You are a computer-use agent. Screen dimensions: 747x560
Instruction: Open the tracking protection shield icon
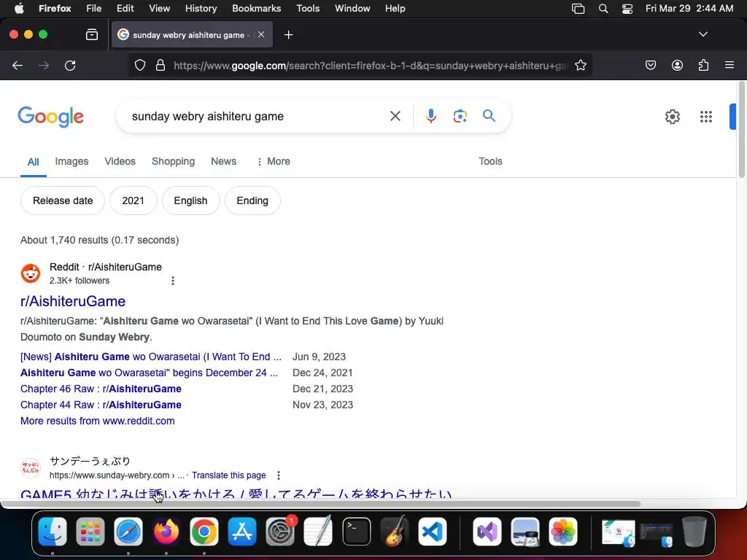[x=139, y=65]
